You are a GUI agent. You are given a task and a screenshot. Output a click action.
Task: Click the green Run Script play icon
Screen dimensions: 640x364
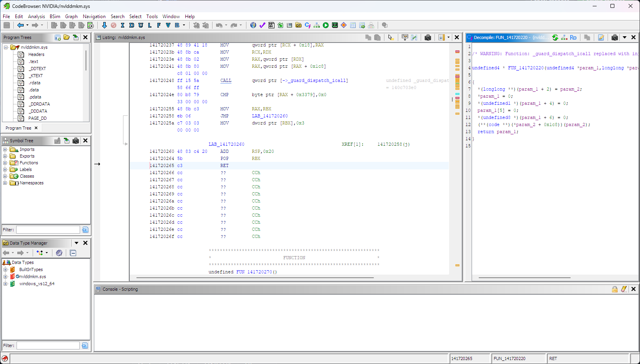coord(326,25)
